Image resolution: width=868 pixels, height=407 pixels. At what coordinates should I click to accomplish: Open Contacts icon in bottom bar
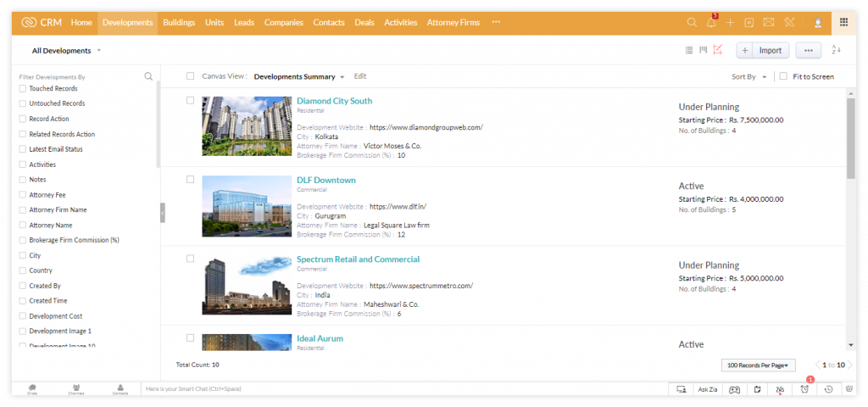(120, 389)
